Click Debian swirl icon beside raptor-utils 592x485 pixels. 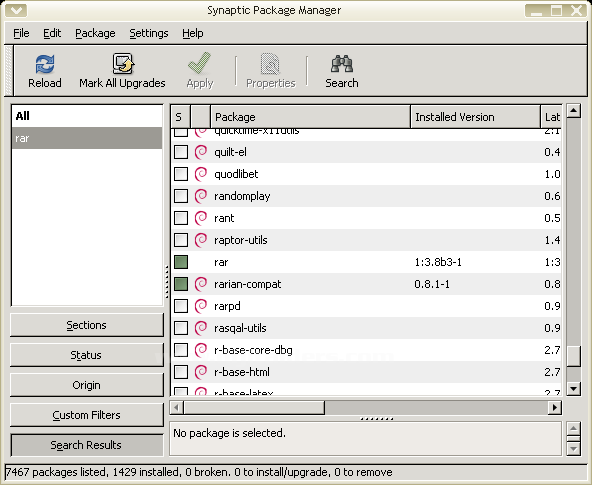pyautogui.click(x=201, y=240)
